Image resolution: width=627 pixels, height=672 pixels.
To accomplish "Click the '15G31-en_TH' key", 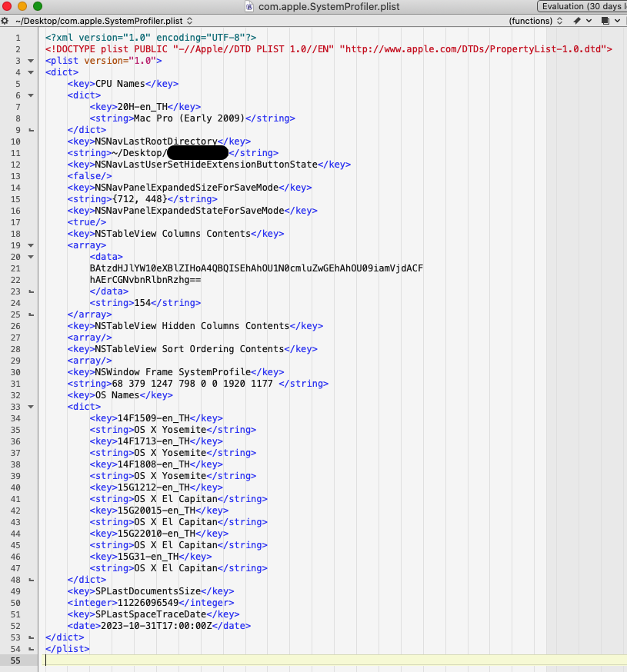I will [x=148, y=557].
